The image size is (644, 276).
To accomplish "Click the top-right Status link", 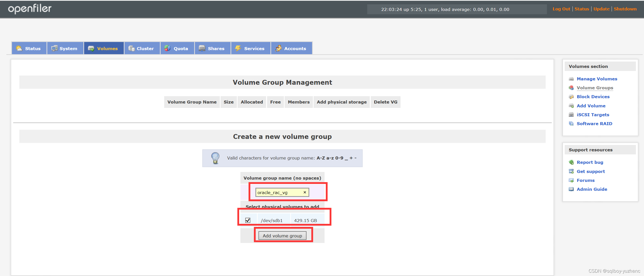I will (x=582, y=9).
